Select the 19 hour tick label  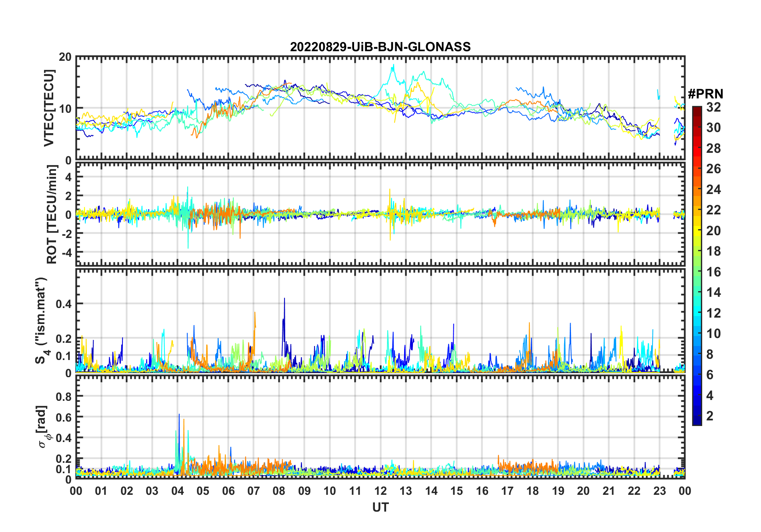coord(558,491)
